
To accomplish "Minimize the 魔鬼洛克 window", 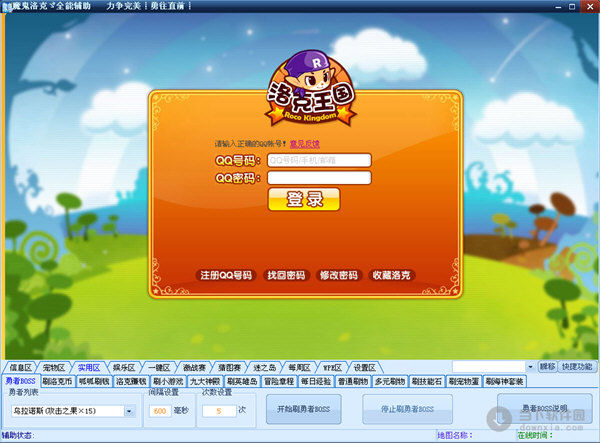I will pos(558,7).
